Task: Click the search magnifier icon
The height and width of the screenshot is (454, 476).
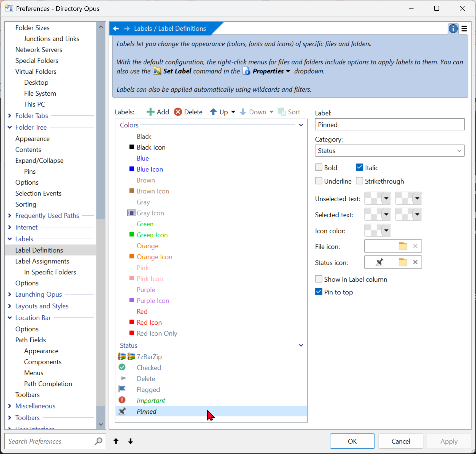Action: coord(98,441)
